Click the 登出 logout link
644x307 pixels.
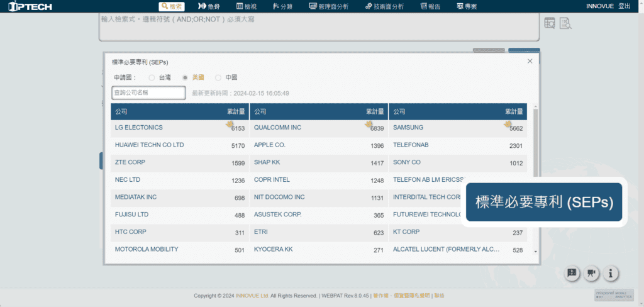point(624,6)
